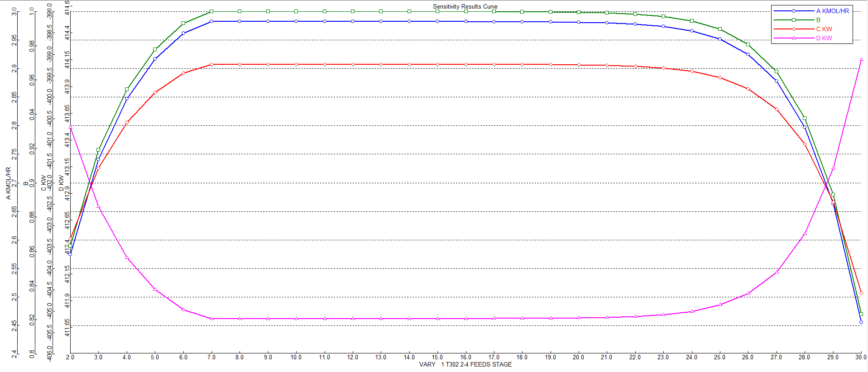Click the rotated C KW y-axis title
The height and width of the screenshot is (372, 868).
[43, 183]
